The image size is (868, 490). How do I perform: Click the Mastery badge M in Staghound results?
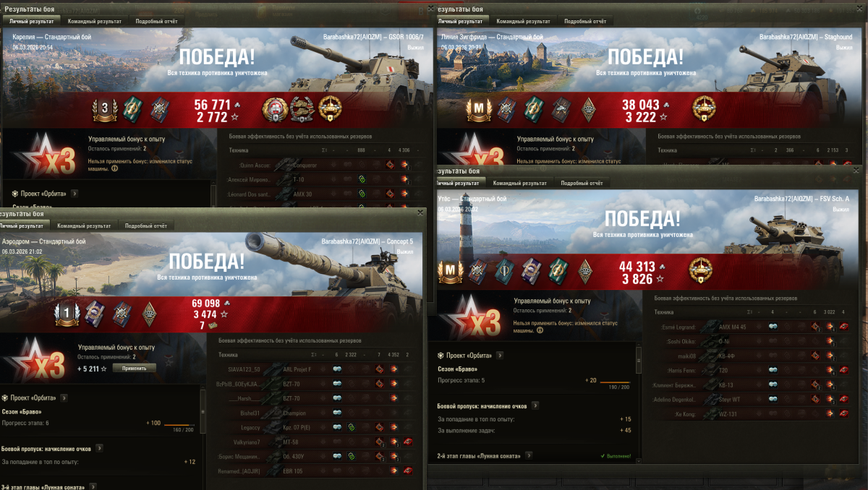point(478,109)
